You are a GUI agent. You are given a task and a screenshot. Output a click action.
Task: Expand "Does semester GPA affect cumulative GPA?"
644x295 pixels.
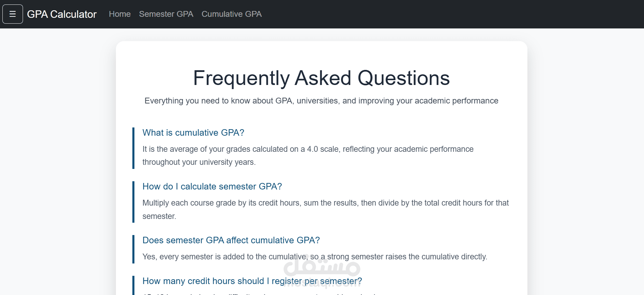[x=231, y=240]
